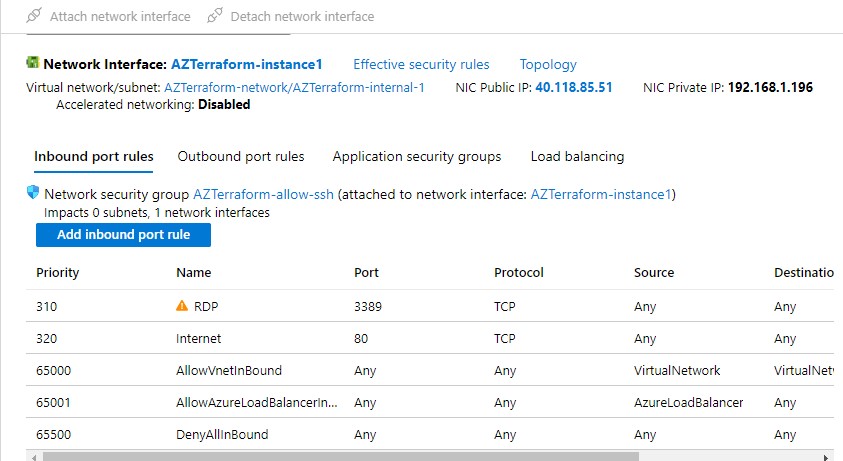Click the AZTerraform-allow-ssh security group link
This screenshot has height=461, width=843.
pos(264,194)
